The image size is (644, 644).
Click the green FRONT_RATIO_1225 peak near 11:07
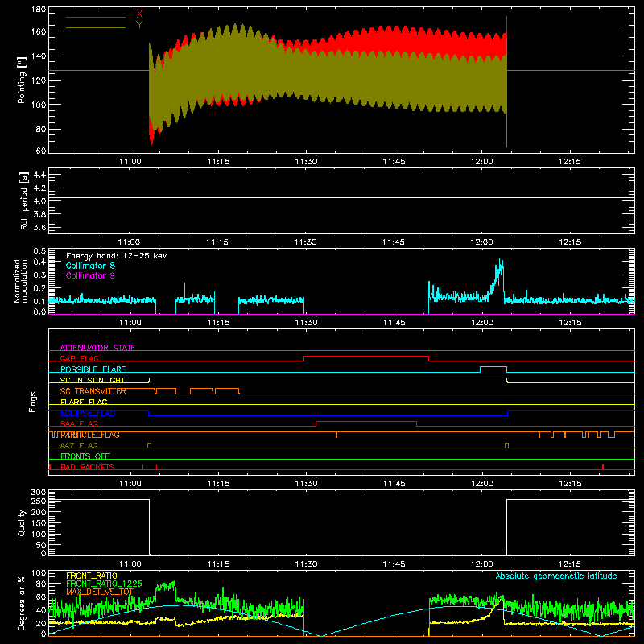[x=166, y=585]
